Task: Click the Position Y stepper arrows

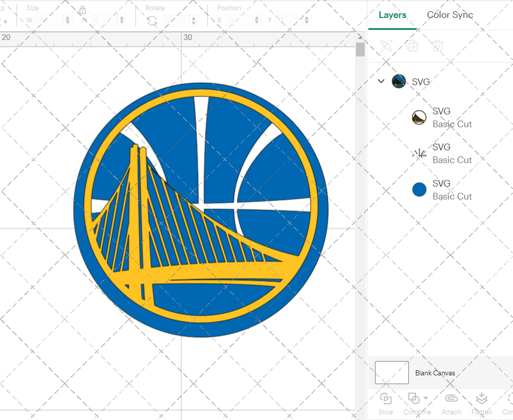Action: click(307, 21)
